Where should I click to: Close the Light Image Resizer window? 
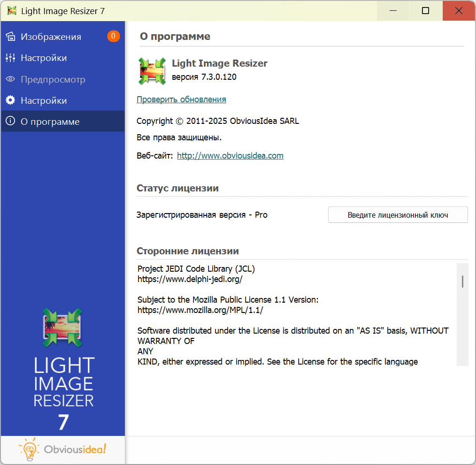[459, 11]
